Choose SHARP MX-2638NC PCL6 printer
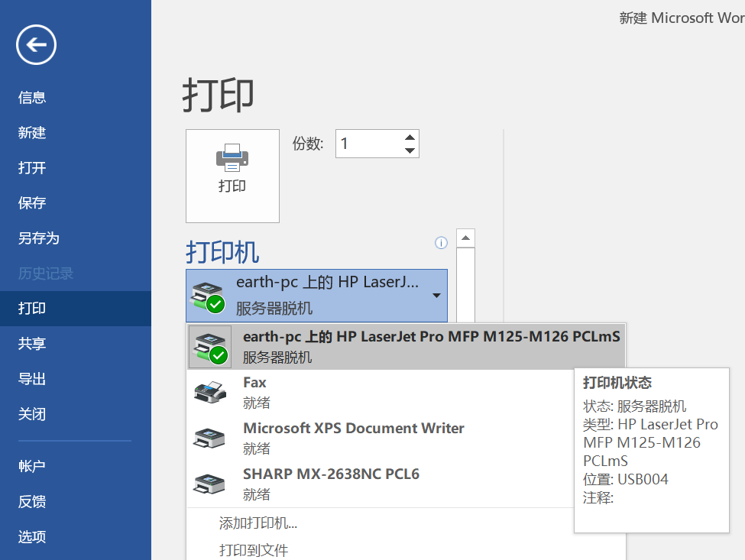The image size is (745, 560). [380, 484]
